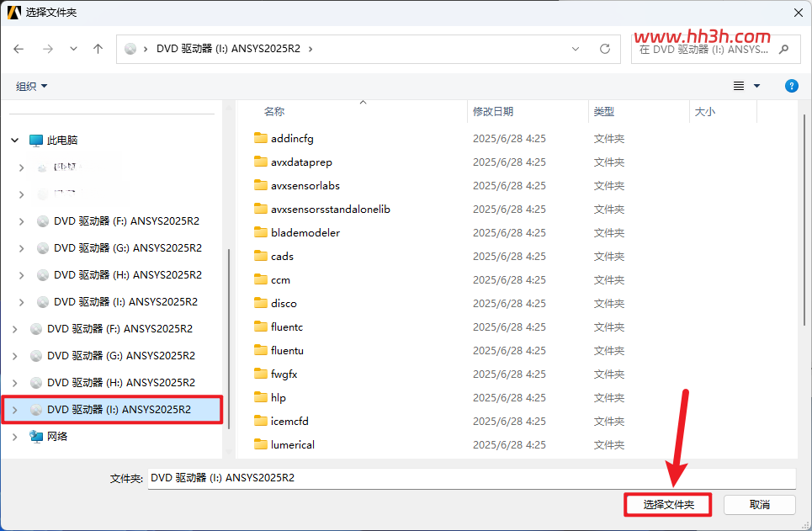This screenshot has height=531, width=812.
Task: Click the ccm folder icon
Action: (261, 279)
